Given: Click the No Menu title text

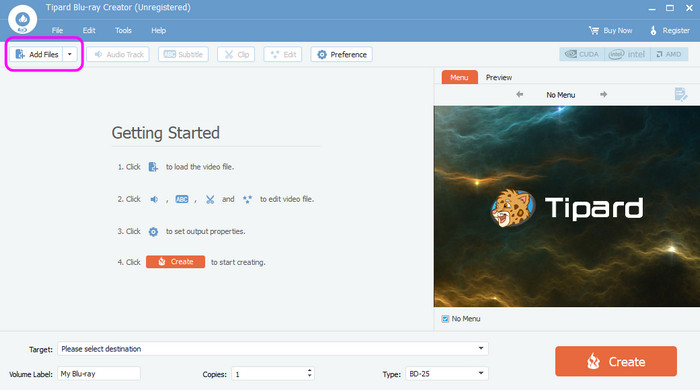Looking at the screenshot, I should click(x=561, y=95).
